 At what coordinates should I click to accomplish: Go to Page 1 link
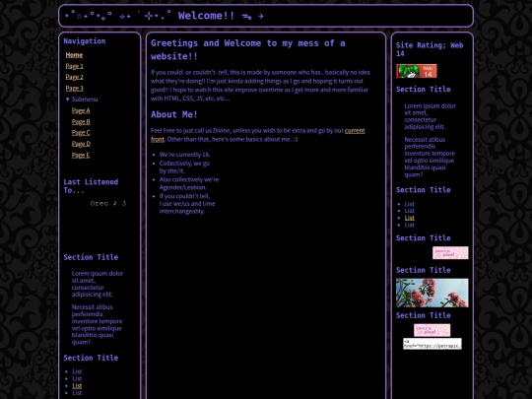[74, 66]
